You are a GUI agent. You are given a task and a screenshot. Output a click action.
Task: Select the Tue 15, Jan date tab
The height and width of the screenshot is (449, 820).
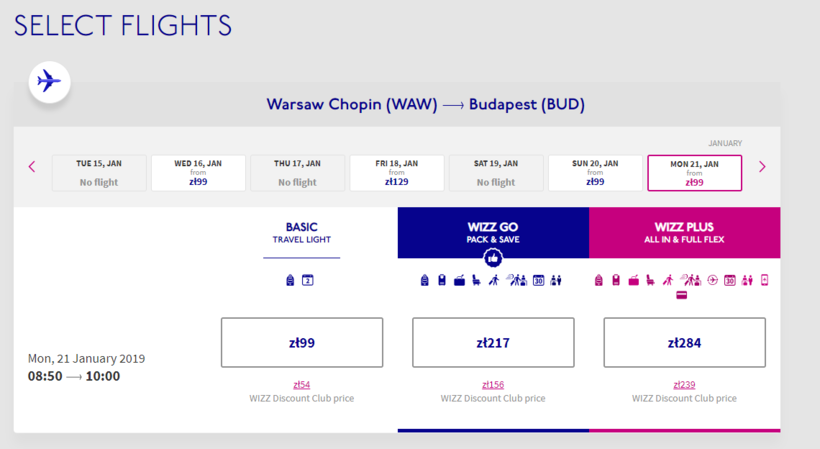pyautogui.click(x=99, y=173)
